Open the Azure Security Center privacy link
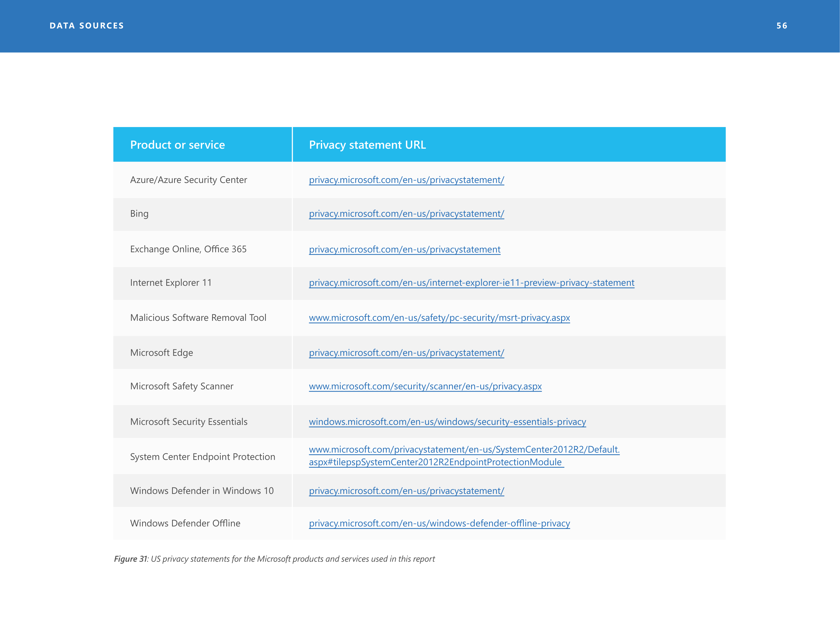840x630 pixels. coord(406,180)
